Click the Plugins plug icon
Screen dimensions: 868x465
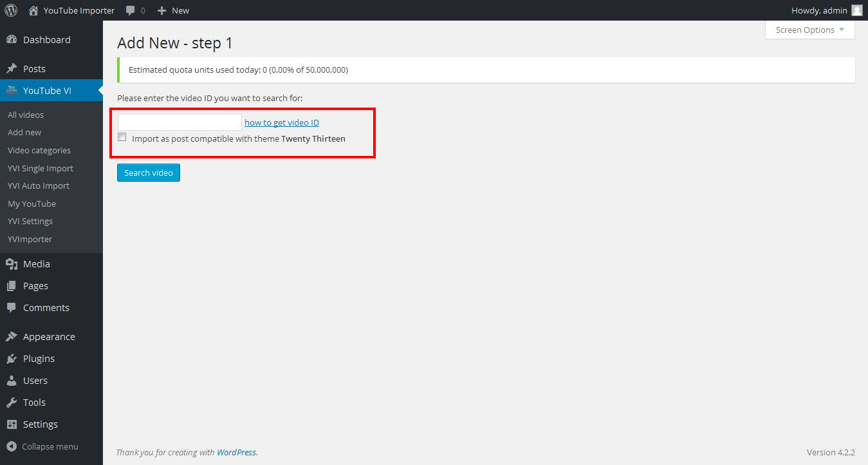[12, 359]
